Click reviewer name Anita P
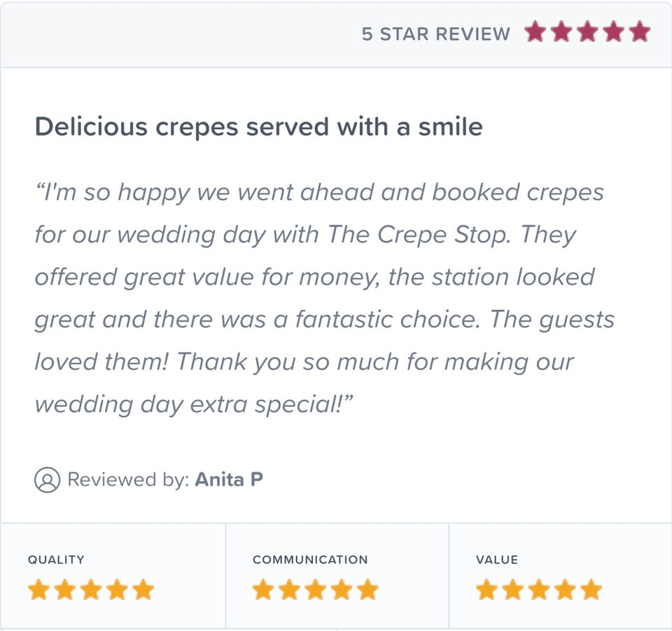The image size is (672, 631). (229, 480)
